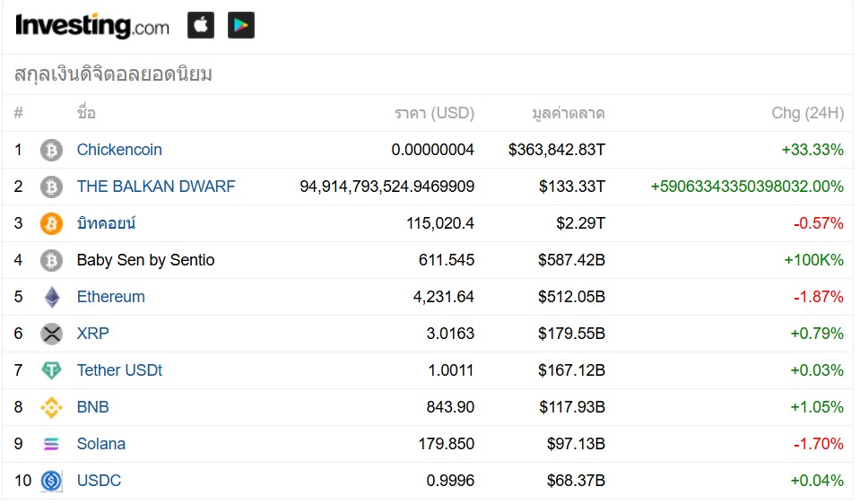
Task: Click market cap $68.37B
Action: coord(576,481)
